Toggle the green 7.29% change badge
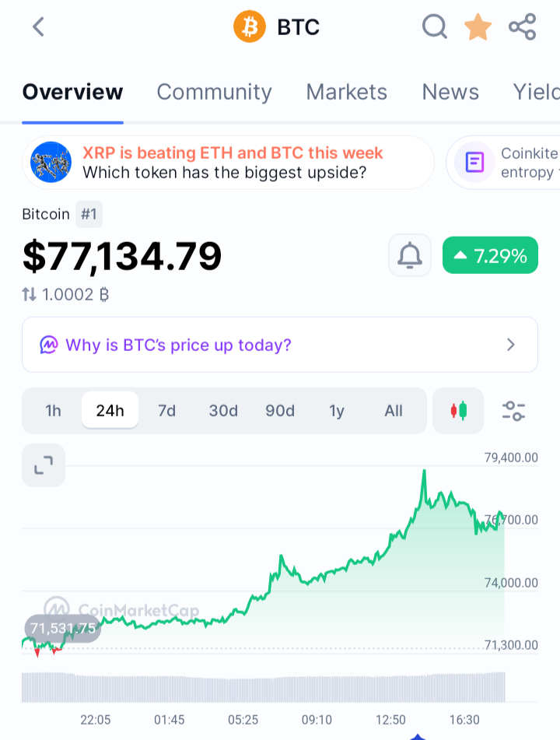This screenshot has width=560, height=740. [x=490, y=255]
